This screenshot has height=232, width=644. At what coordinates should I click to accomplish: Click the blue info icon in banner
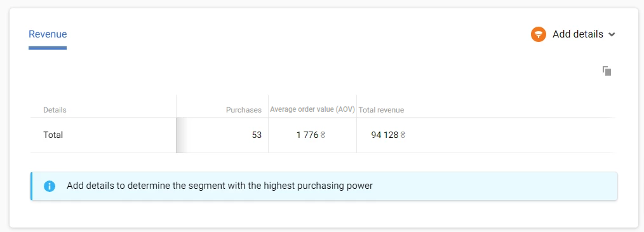tap(50, 186)
